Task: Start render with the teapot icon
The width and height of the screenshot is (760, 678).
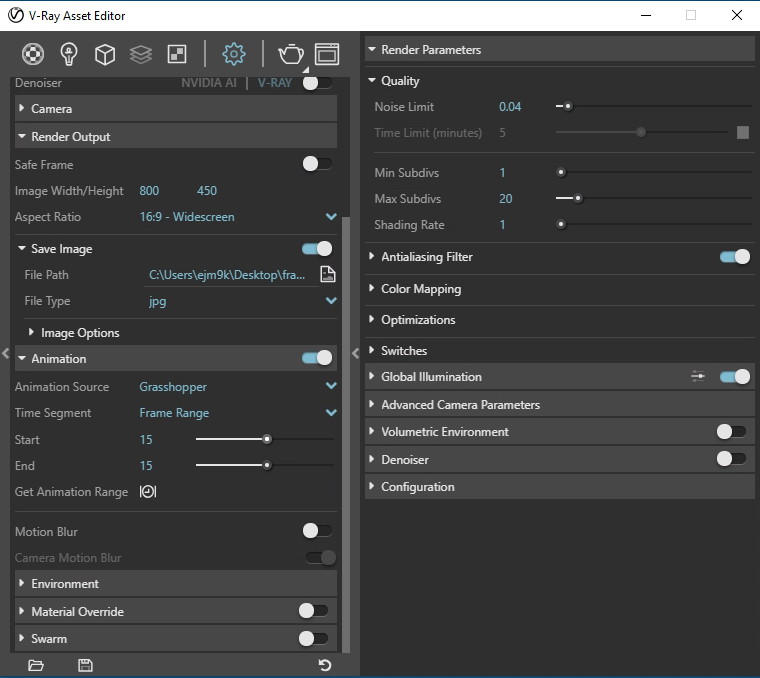Action: (291, 54)
